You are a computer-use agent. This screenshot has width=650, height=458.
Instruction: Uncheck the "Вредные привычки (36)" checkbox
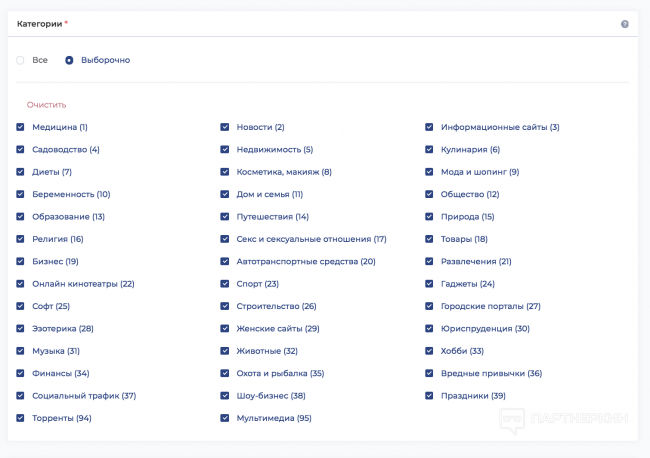pos(430,373)
